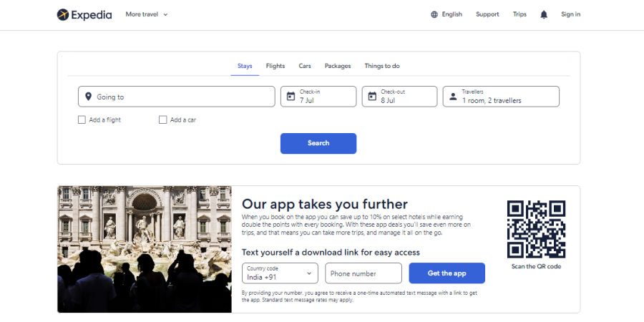Click the globe language icon
This screenshot has height=322, width=644.
point(434,14)
